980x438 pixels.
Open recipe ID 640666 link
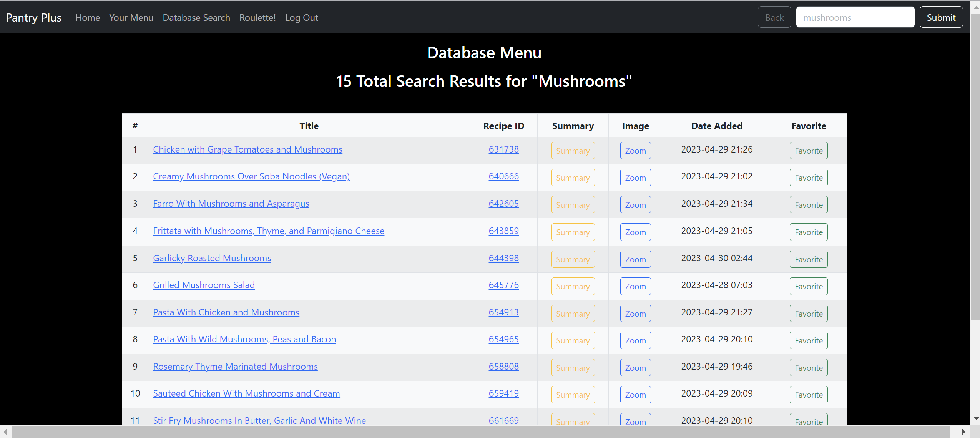click(503, 176)
